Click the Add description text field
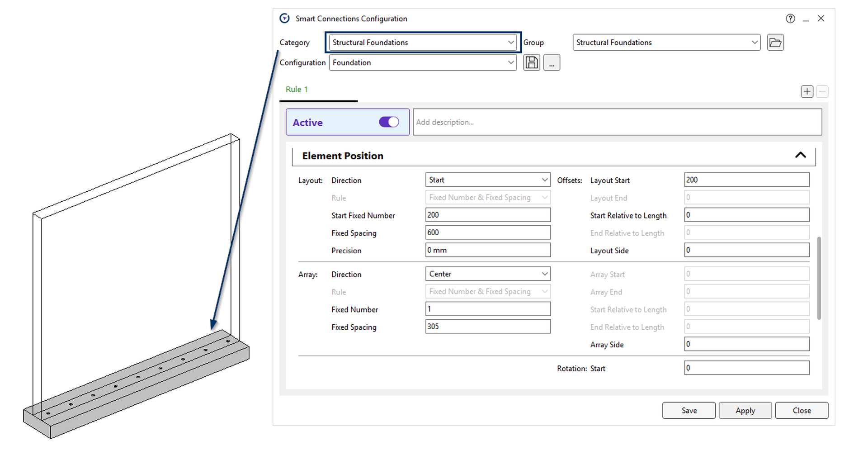868x474 pixels. [x=617, y=122]
